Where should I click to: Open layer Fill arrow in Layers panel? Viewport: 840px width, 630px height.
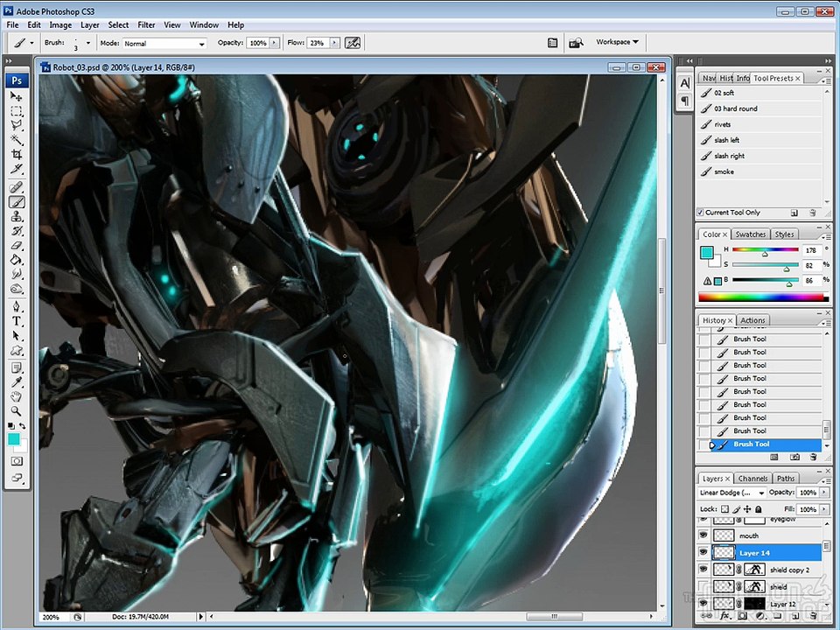click(824, 509)
